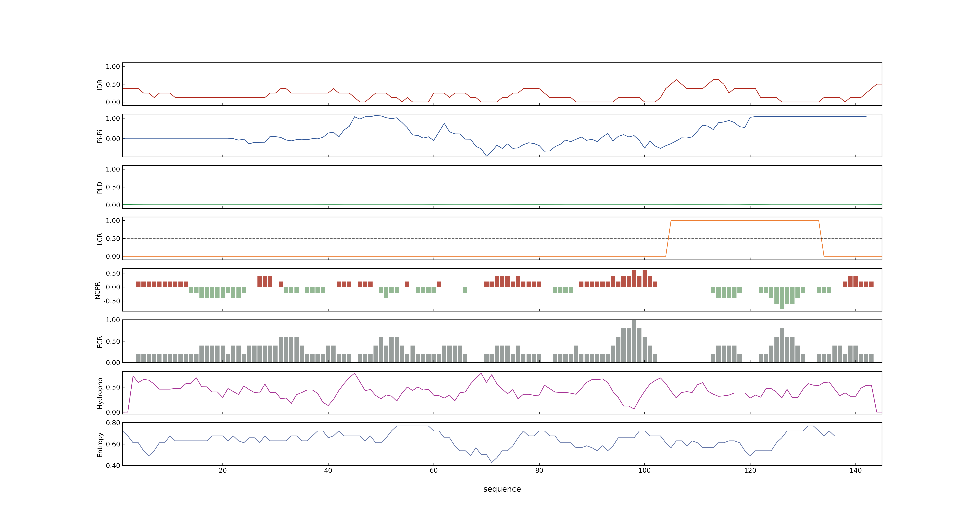
Task: Click the LCR axis label
Action: click(100, 239)
